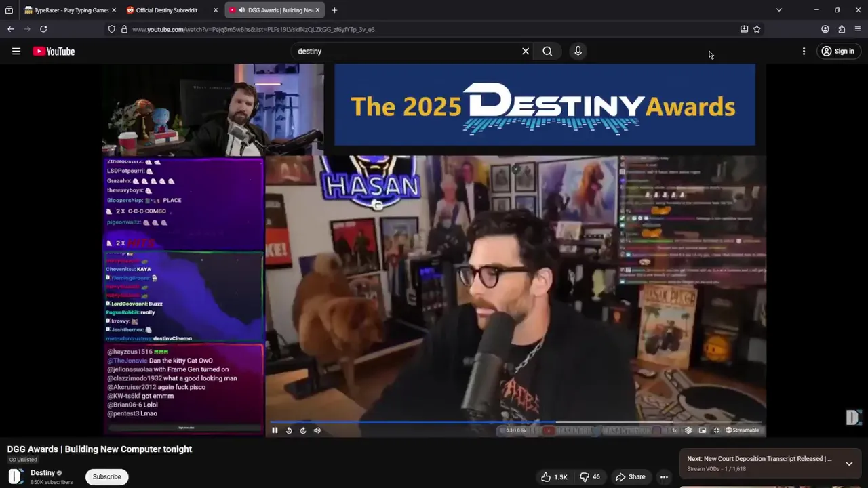868x488 pixels.
Task: Skip forward in the Streamable clip
Action: [303, 430]
